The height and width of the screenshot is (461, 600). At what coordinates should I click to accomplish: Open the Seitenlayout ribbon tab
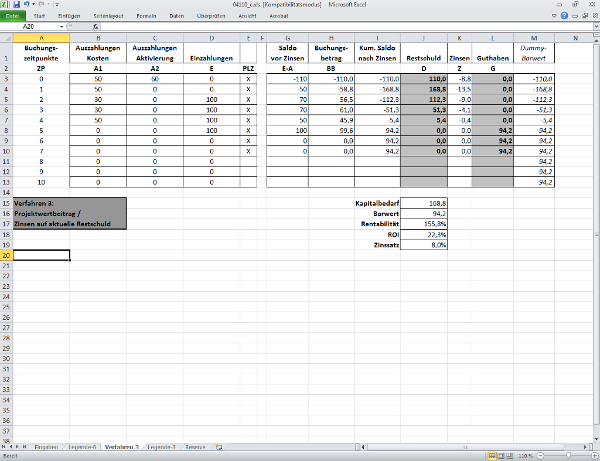click(x=108, y=17)
